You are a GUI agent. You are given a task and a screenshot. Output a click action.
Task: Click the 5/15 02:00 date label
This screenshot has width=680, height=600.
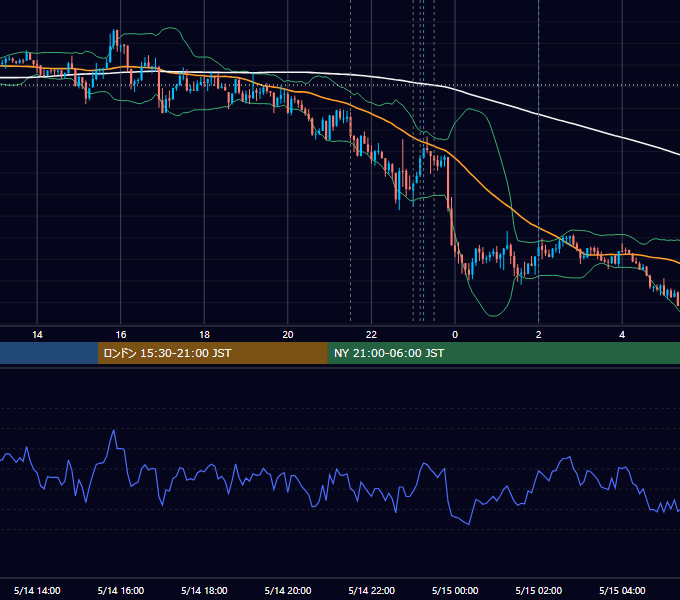point(539,590)
